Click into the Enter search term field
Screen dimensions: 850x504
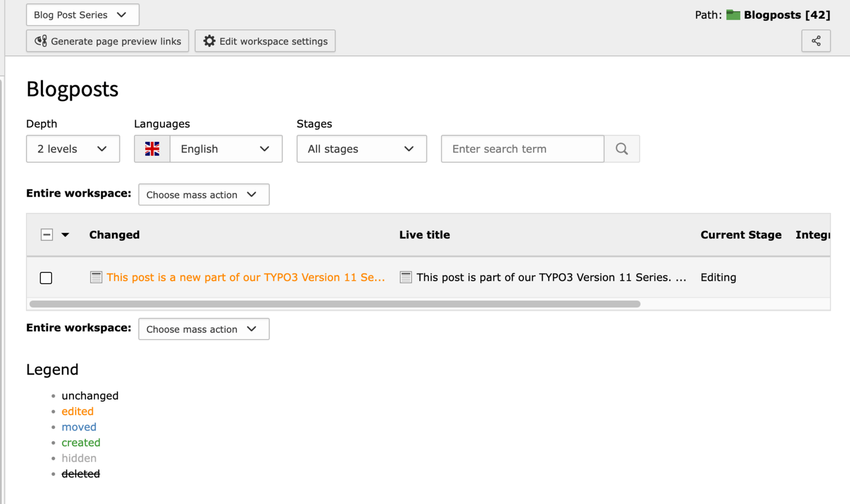coord(522,149)
